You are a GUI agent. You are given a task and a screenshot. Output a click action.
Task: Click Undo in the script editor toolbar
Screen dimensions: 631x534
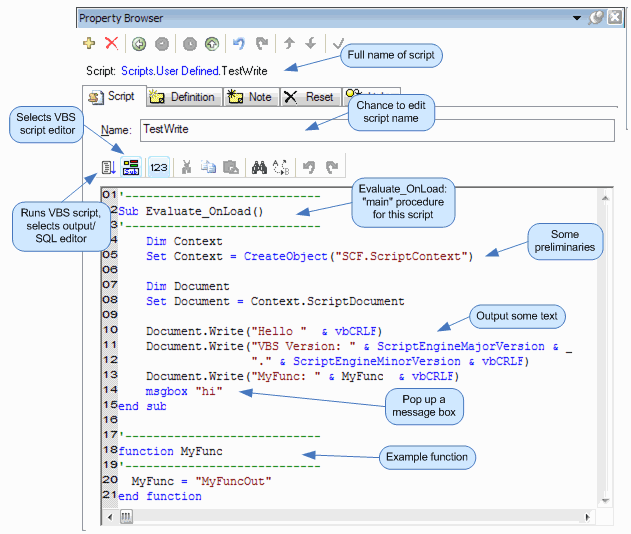pos(309,167)
